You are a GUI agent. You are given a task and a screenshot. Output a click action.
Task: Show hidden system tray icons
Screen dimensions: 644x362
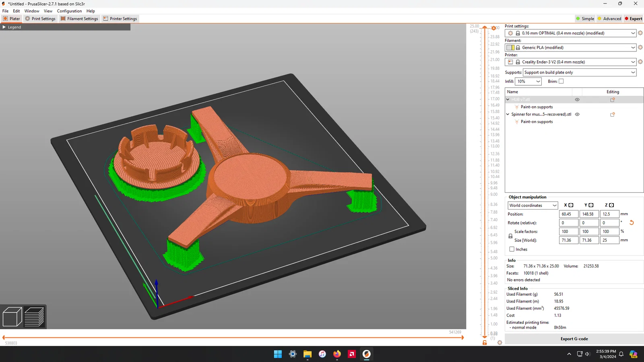pyautogui.click(x=569, y=354)
